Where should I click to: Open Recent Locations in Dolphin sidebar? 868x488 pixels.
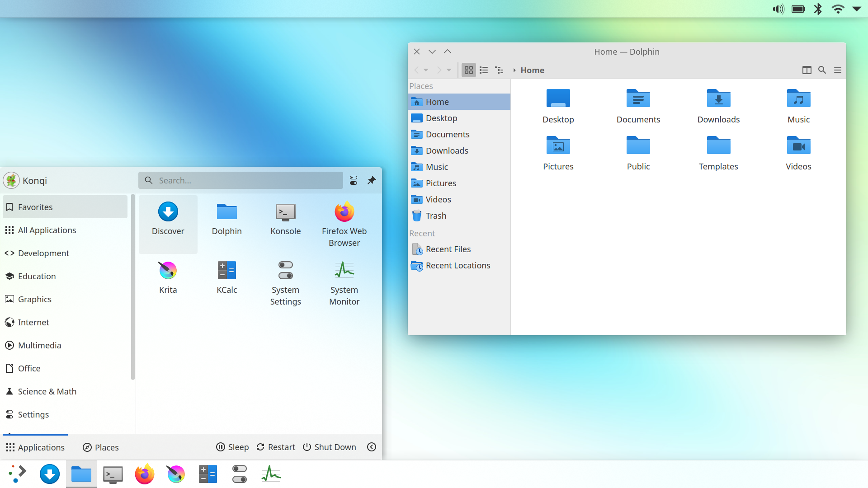coord(459,265)
